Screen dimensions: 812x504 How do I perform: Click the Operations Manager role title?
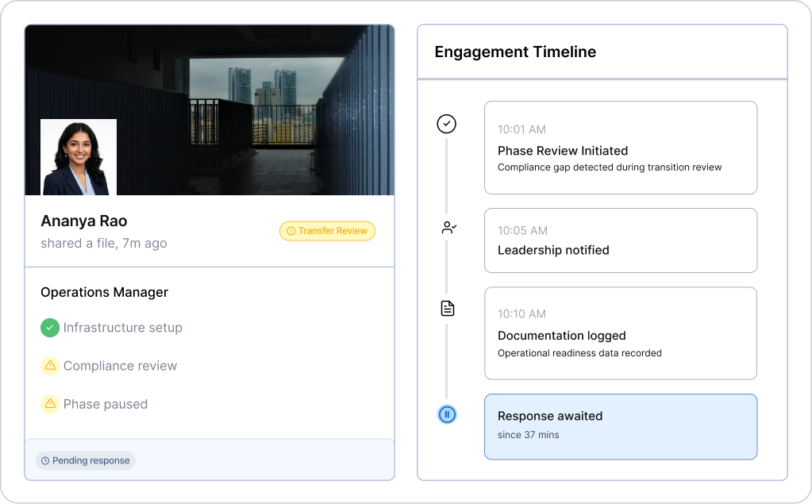pos(105,292)
